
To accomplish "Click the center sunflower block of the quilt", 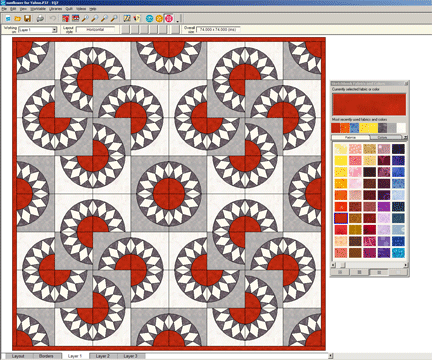I will (x=169, y=193).
